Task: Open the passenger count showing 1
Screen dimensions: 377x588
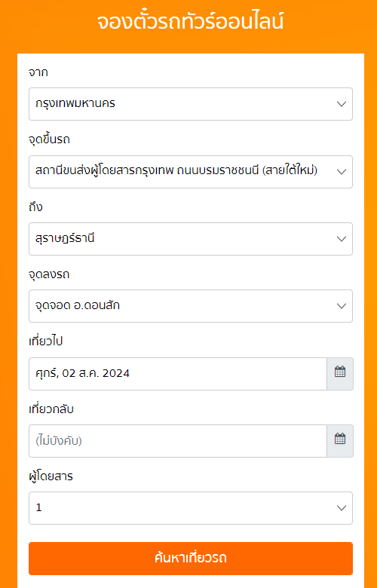Action: pyautogui.click(x=191, y=508)
